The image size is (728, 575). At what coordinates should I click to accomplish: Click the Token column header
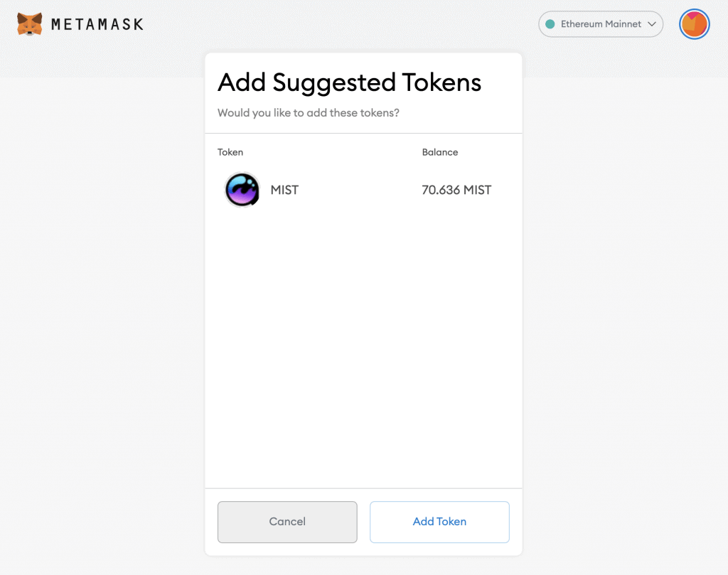point(230,152)
